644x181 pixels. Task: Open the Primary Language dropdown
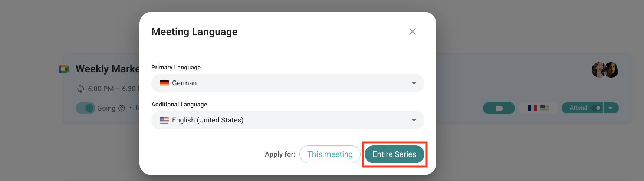pos(287,83)
